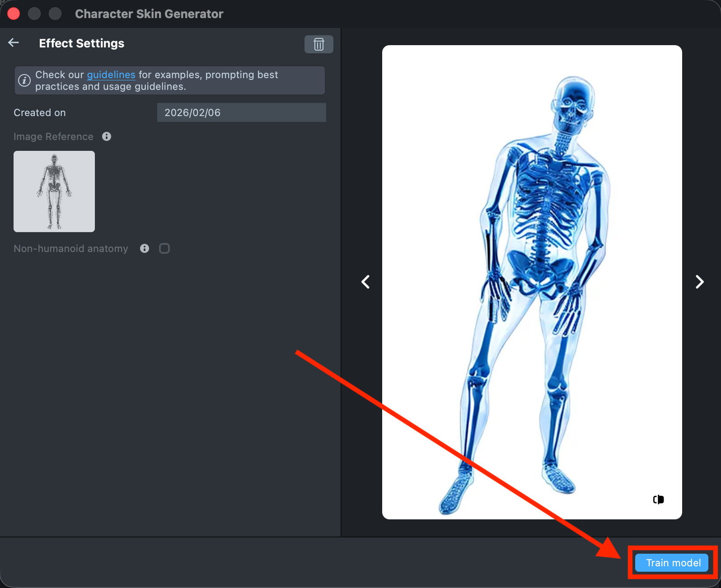The height and width of the screenshot is (588, 721).
Task: Minimize the window using the title bar button
Action: tap(34, 14)
